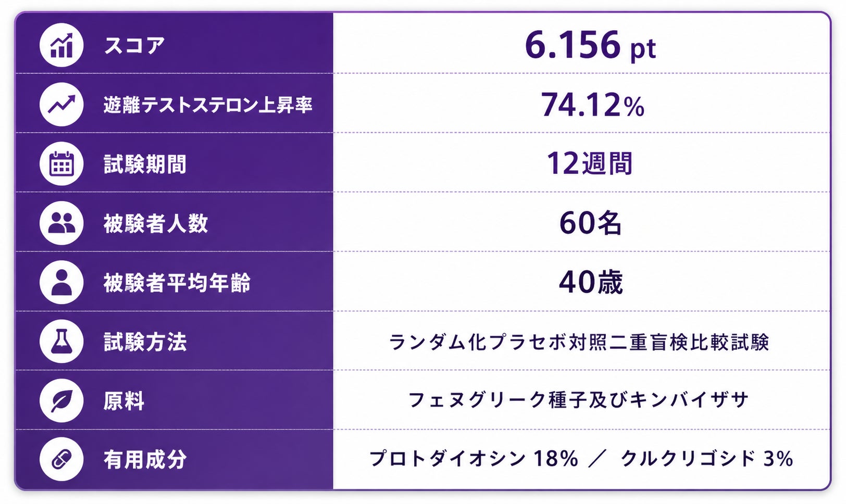The height and width of the screenshot is (504, 846).
Task: Click the bar chart score icon
Action: (61, 45)
